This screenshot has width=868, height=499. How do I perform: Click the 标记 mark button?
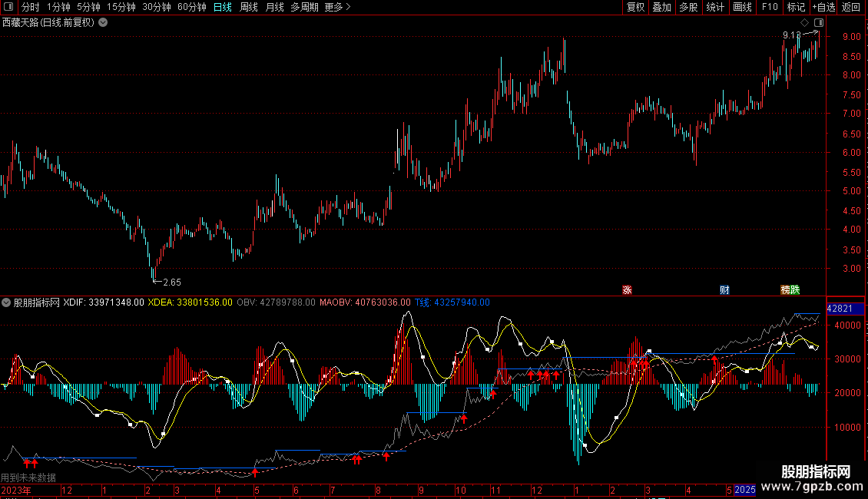796,7
